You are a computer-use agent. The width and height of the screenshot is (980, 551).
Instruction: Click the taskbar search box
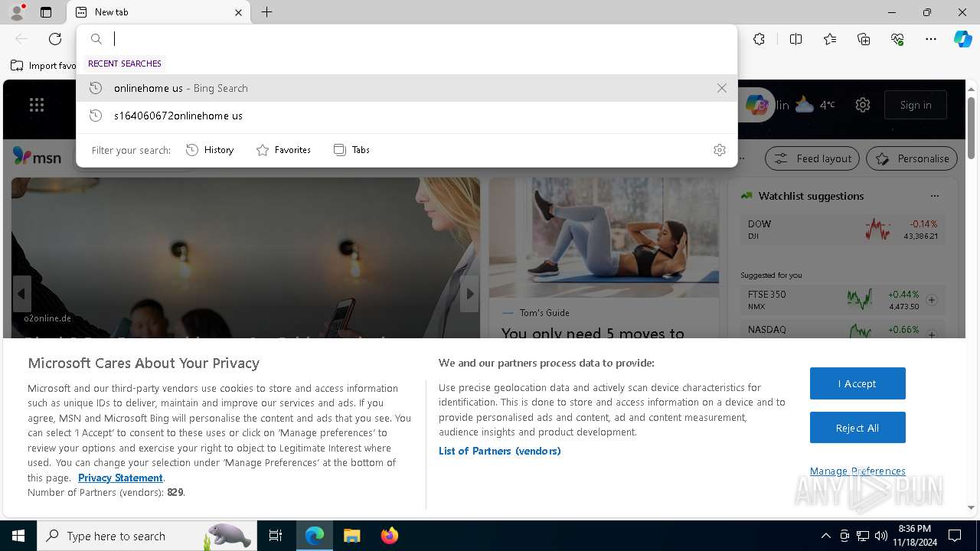pos(145,536)
